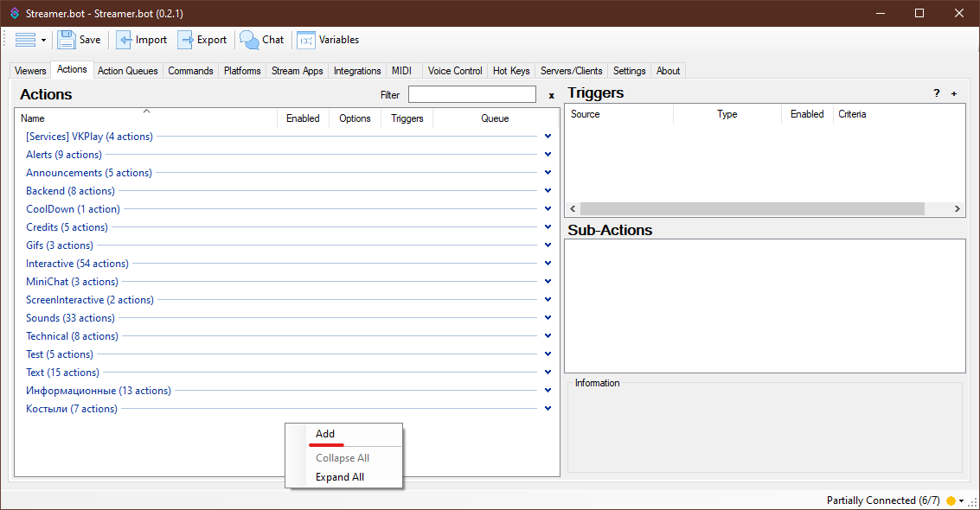Viewport: 980px width, 510px height.
Task: Open the Integrations tab
Action: click(357, 71)
